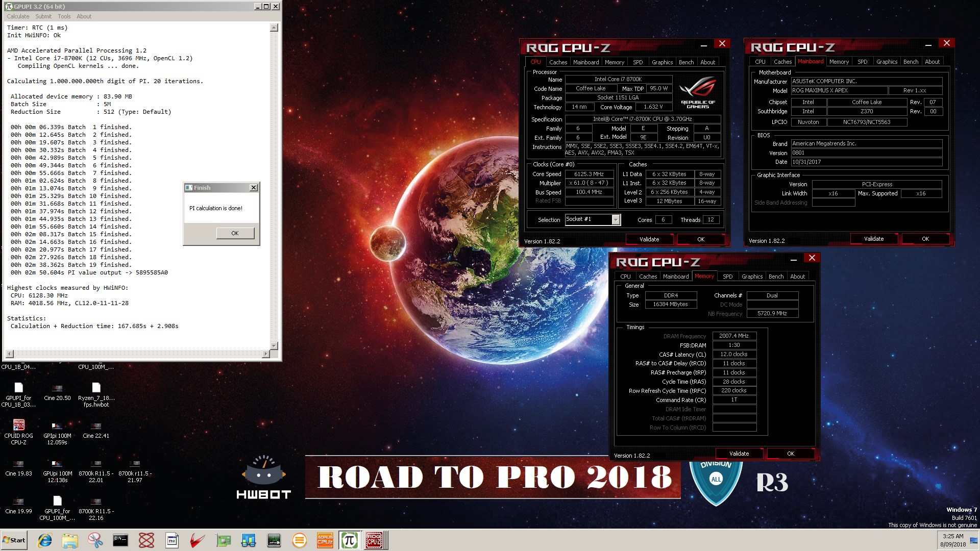Open the Tools menu in GPUPI
This screenshot has width=980, height=551.
[x=64, y=16]
